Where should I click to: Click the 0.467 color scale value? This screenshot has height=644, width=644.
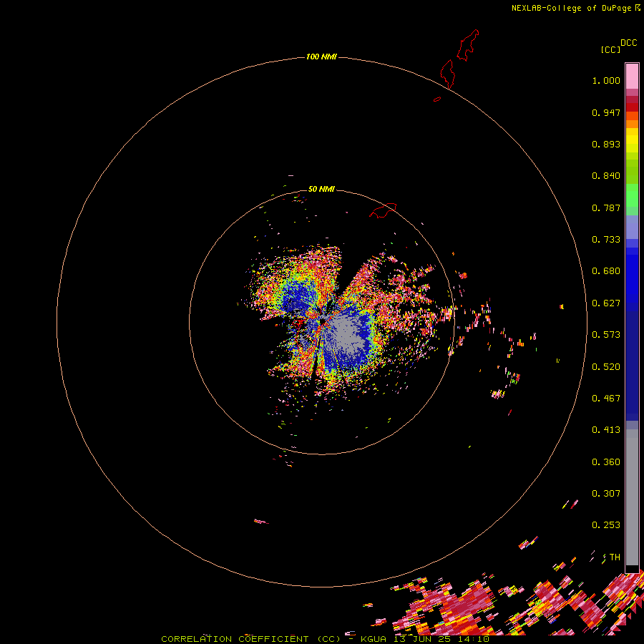click(x=606, y=399)
